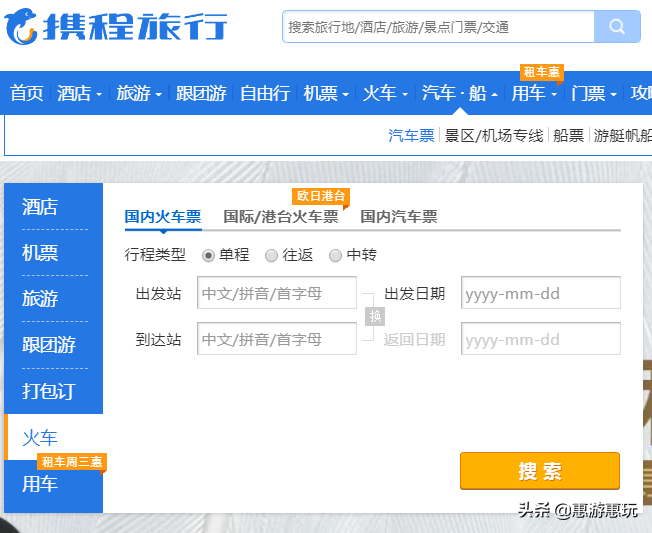Focus the top site search box
This screenshot has width=652, height=533.
pyautogui.click(x=439, y=27)
